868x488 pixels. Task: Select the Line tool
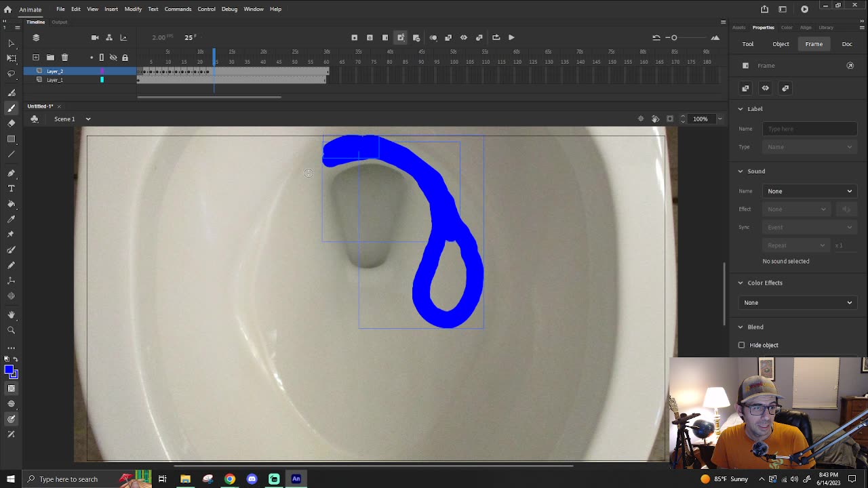[x=11, y=155]
